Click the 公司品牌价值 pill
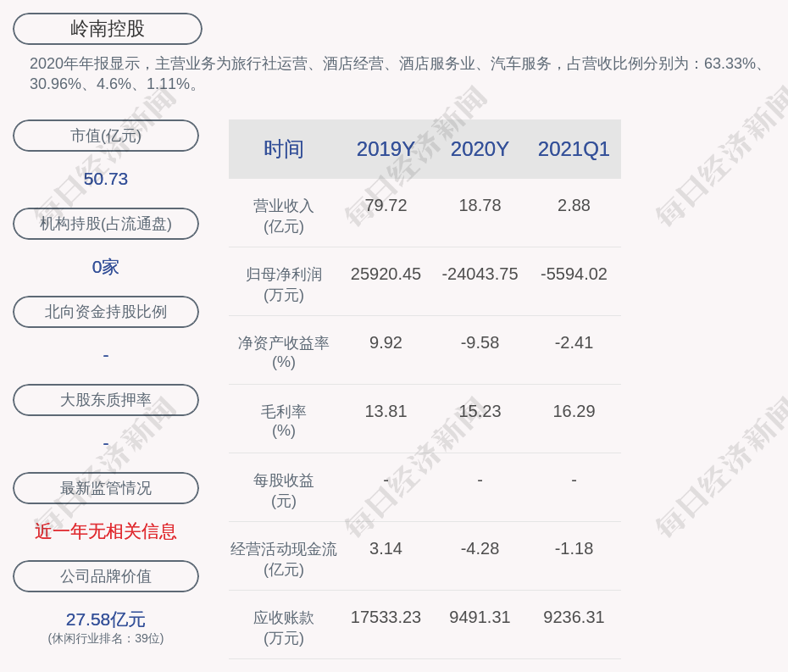Viewport: 788px width, 672px height. (x=106, y=576)
